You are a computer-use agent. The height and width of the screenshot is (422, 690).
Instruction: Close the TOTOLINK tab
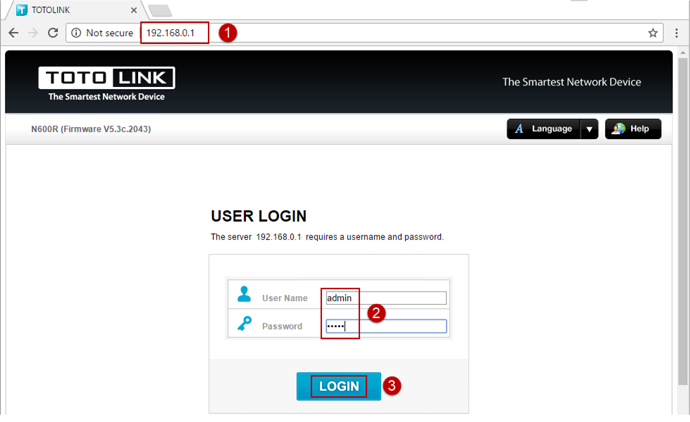[134, 10]
